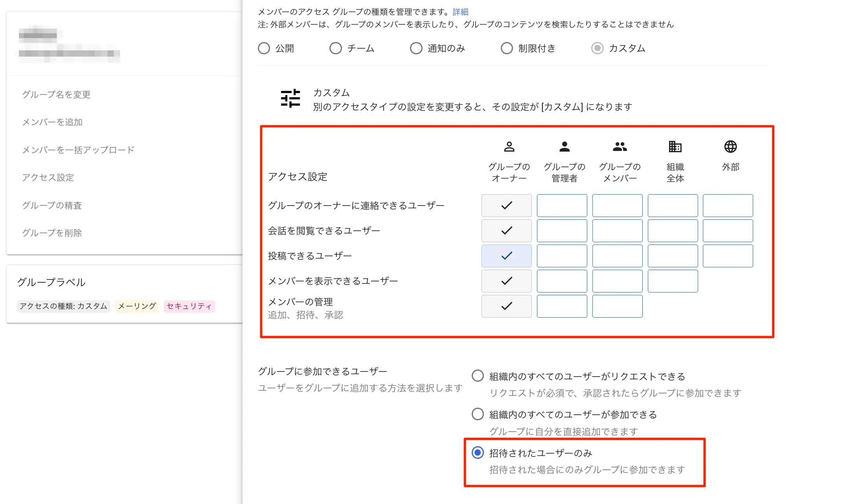Click the 詳細 link
This screenshot has height=504, width=853.
click(460, 12)
